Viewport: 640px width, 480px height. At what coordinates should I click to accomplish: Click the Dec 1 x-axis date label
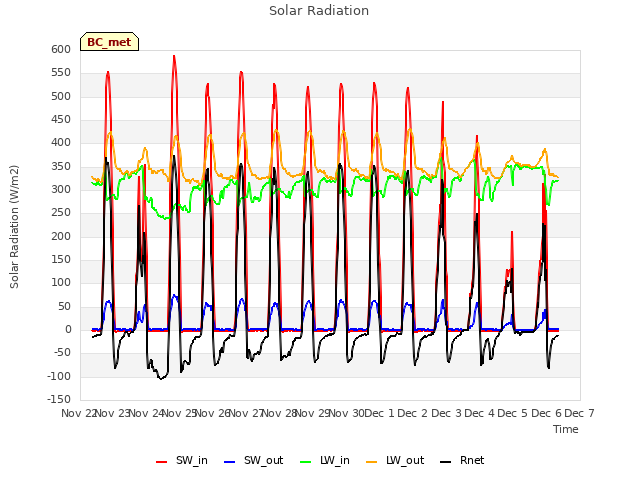pyautogui.click(x=379, y=413)
